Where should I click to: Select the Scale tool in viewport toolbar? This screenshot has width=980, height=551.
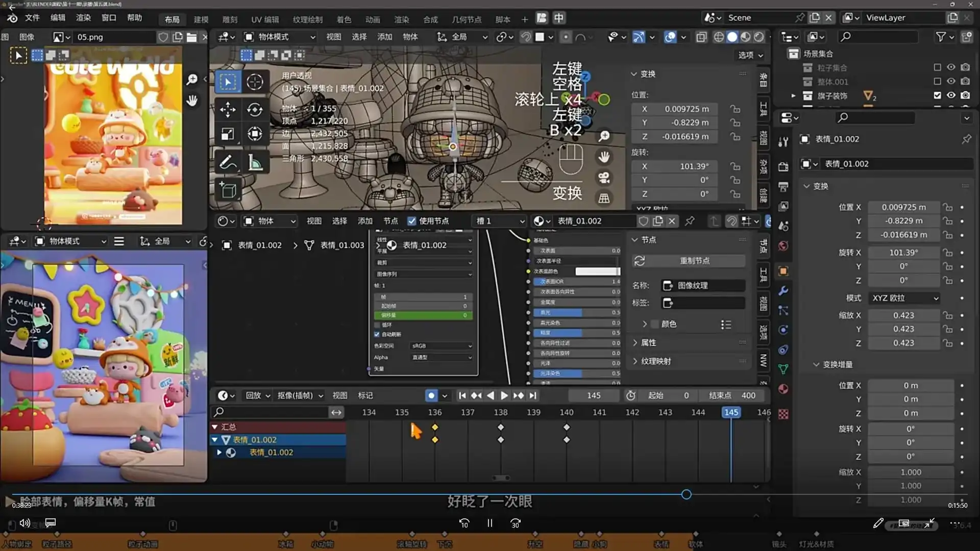pos(228,134)
